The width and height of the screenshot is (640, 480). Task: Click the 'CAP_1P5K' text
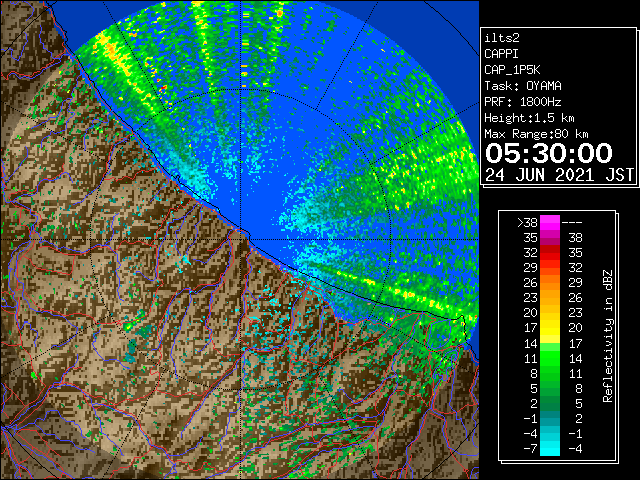(x=512, y=70)
